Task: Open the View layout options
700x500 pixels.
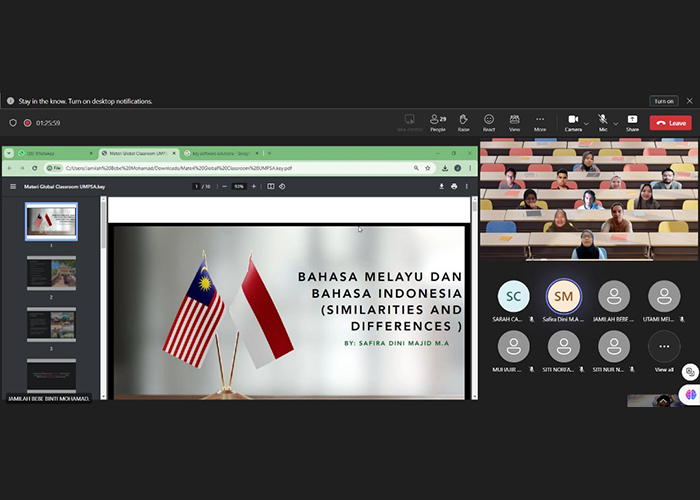Action: 514,123
